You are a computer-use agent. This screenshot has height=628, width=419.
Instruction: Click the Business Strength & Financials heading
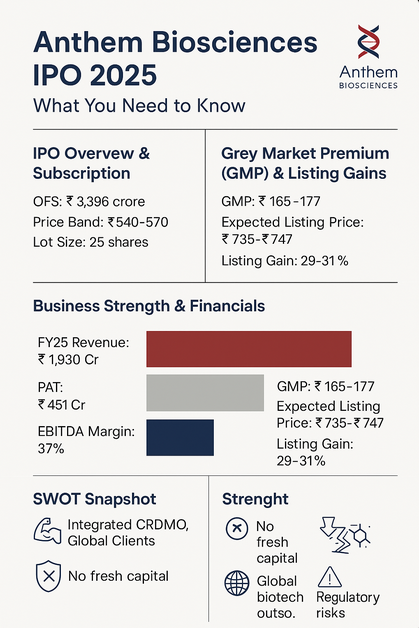[149, 306]
